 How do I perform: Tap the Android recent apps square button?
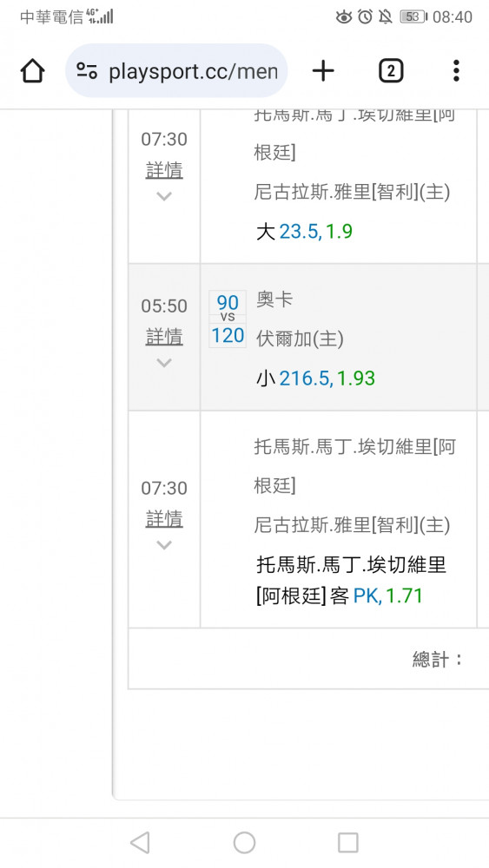click(x=348, y=843)
